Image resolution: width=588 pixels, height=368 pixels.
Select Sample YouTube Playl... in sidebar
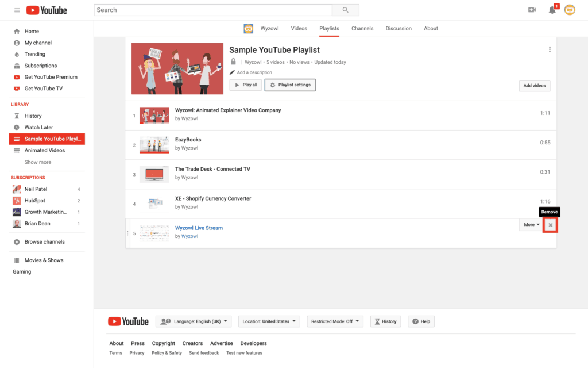click(47, 139)
